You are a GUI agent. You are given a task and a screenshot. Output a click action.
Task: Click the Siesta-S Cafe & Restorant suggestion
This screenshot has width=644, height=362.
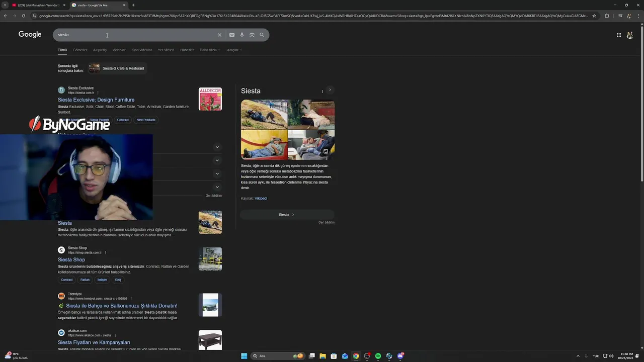click(117, 68)
